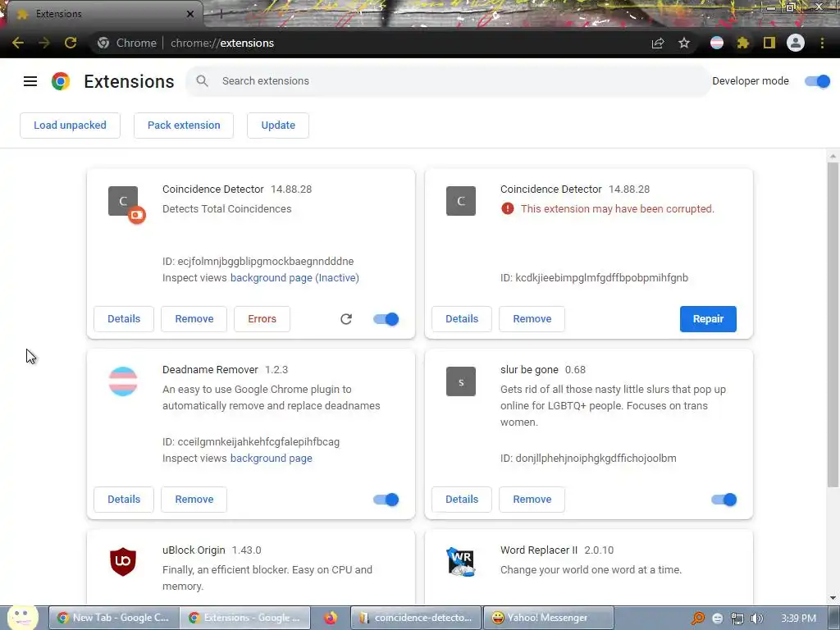Click the corruption warning icon
Viewport: 840px width, 630px height.
coord(507,208)
